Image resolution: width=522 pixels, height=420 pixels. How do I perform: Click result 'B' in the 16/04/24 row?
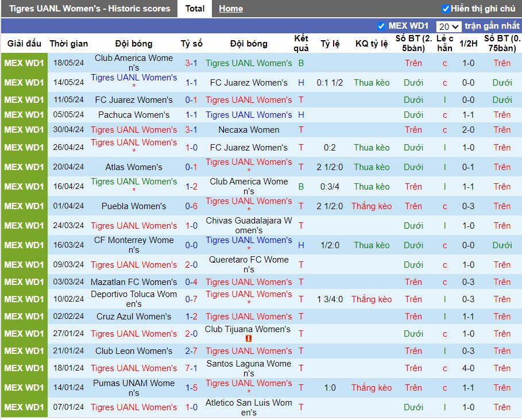point(301,187)
